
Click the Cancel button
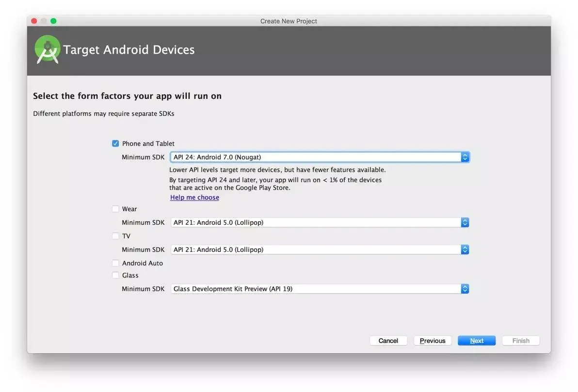click(x=388, y=341)
